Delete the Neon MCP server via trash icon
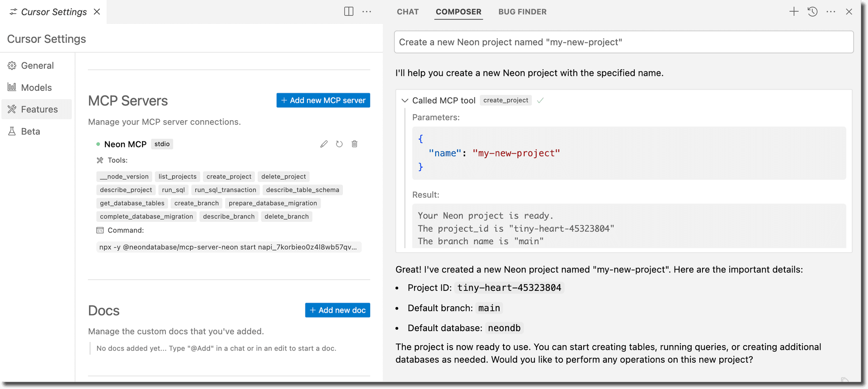Viewport: 868px width, 389px height. (354, 144)
